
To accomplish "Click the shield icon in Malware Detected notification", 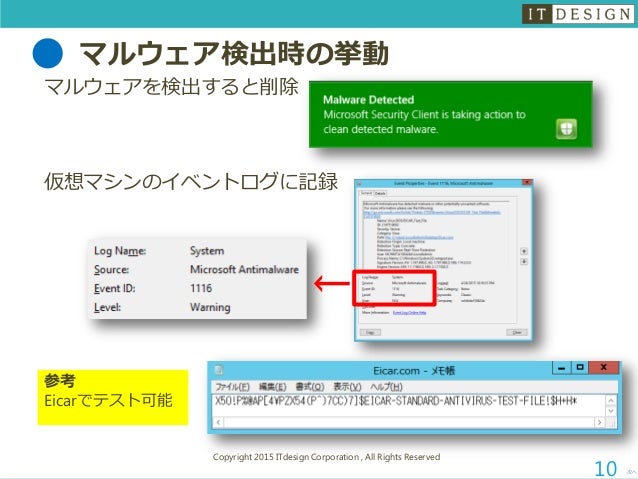I will coord(566,129).
